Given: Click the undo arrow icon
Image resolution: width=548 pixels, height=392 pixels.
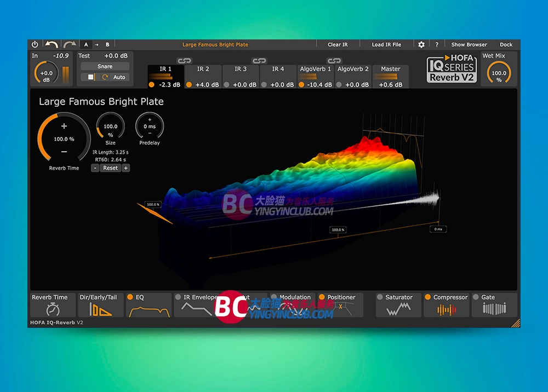Looking at the screenshot, I should pos(52,44).
